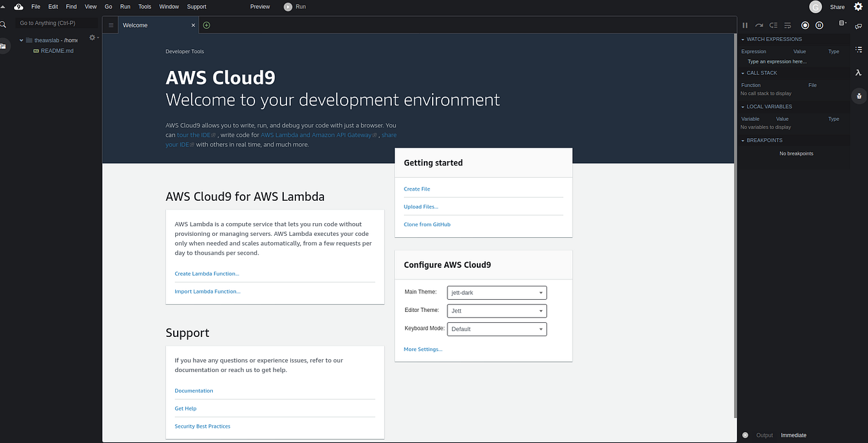Click the Step Over icon in the debugger
868x443 pixels.
click(759, 25)
